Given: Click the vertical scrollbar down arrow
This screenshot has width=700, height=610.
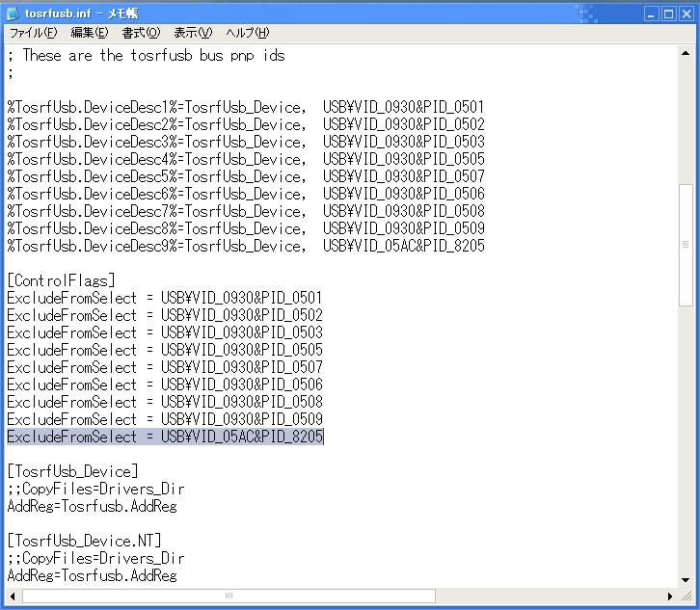Looking at the screenshot, I should coord(686,578).
